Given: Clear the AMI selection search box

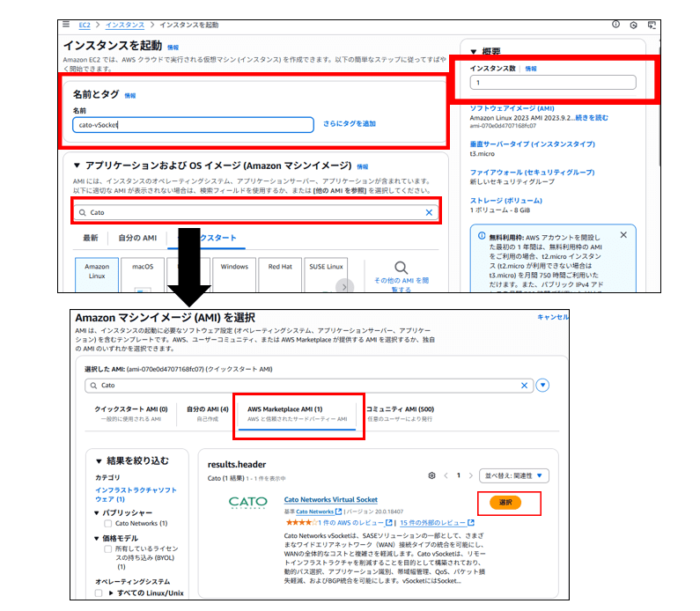Looking at the screenshot, I should tap(525, 385).
